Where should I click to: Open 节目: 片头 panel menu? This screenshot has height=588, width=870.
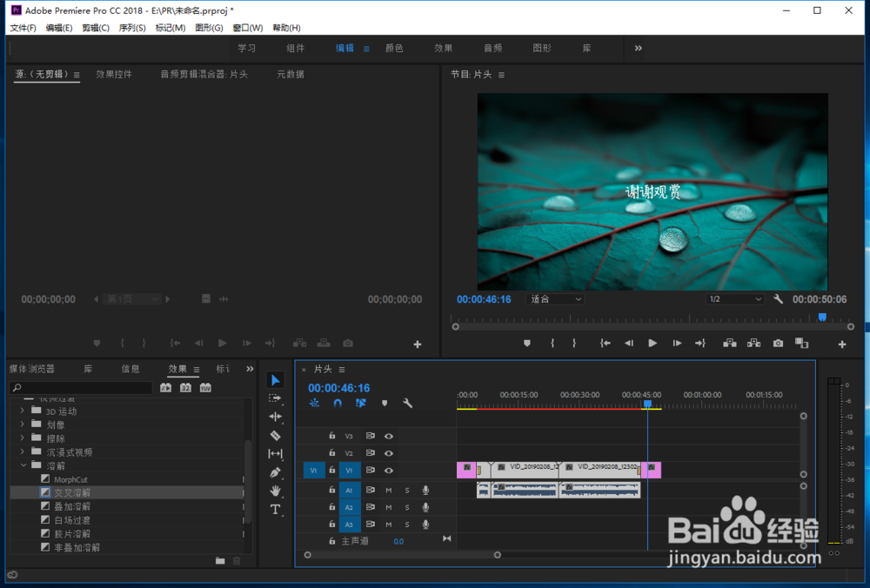click(x=502, y=75)
